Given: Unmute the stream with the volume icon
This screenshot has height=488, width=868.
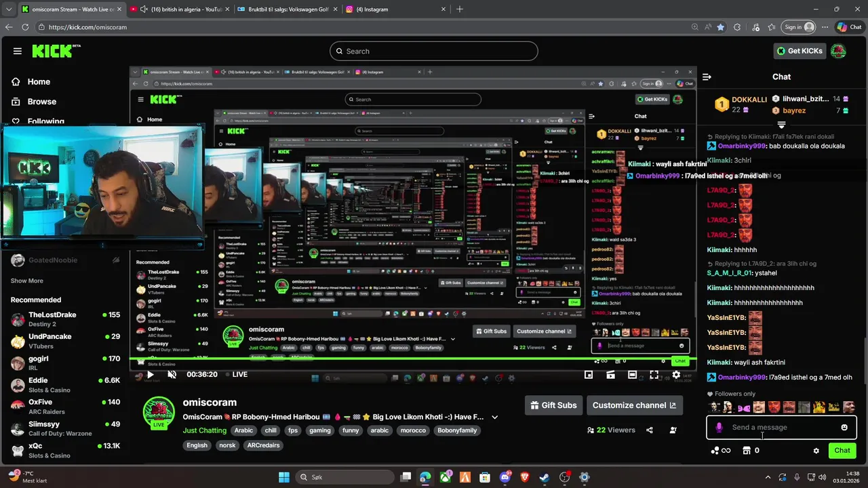Looking at the screenshot, I should point(172,374).
